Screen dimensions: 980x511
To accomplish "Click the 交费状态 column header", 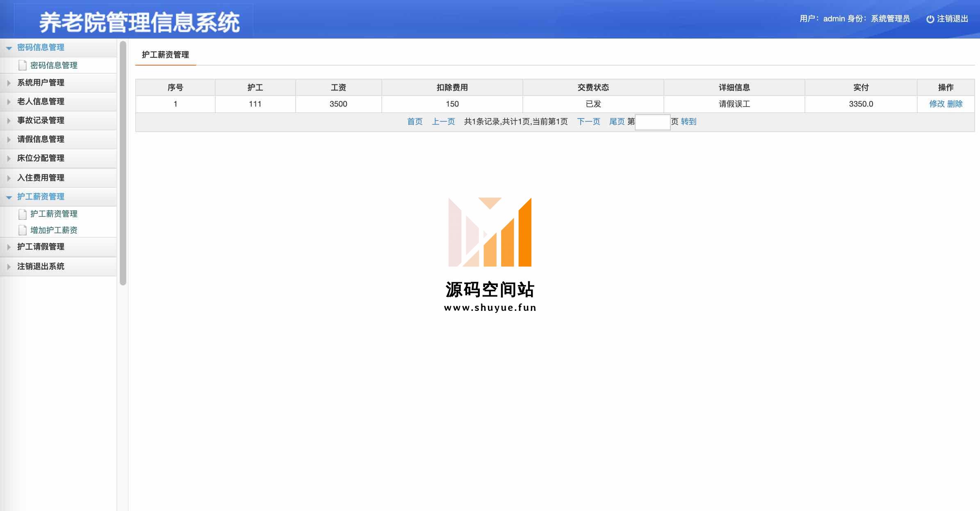I will pyautogui.click(x=593, y=88).
